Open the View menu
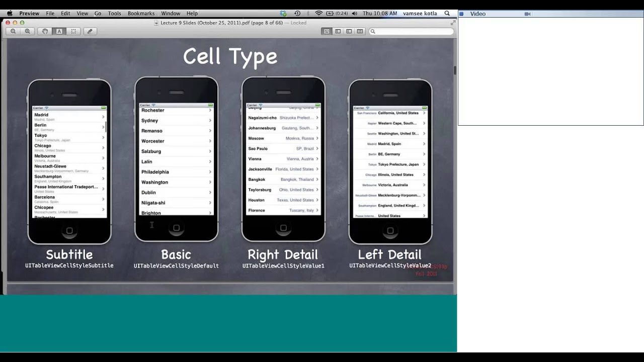The width and height of the screenshot is (644, 362). (x=83, y=14)
